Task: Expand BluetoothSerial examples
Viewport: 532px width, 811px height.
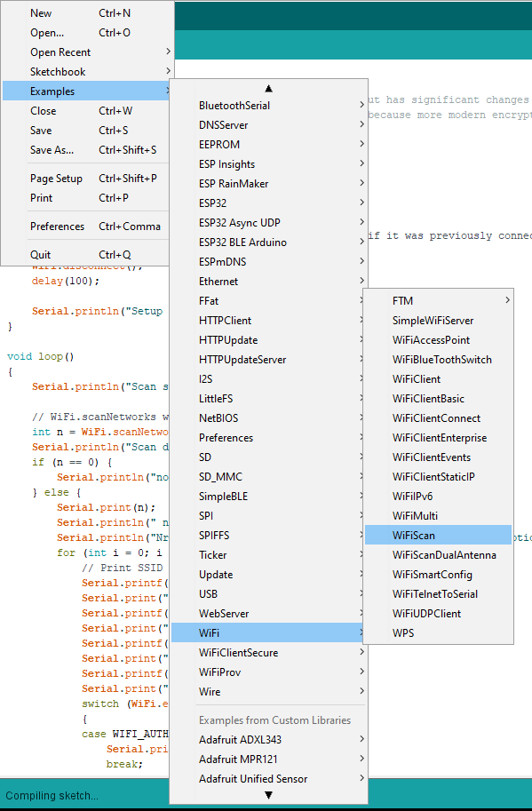Action: coord(268,106)
